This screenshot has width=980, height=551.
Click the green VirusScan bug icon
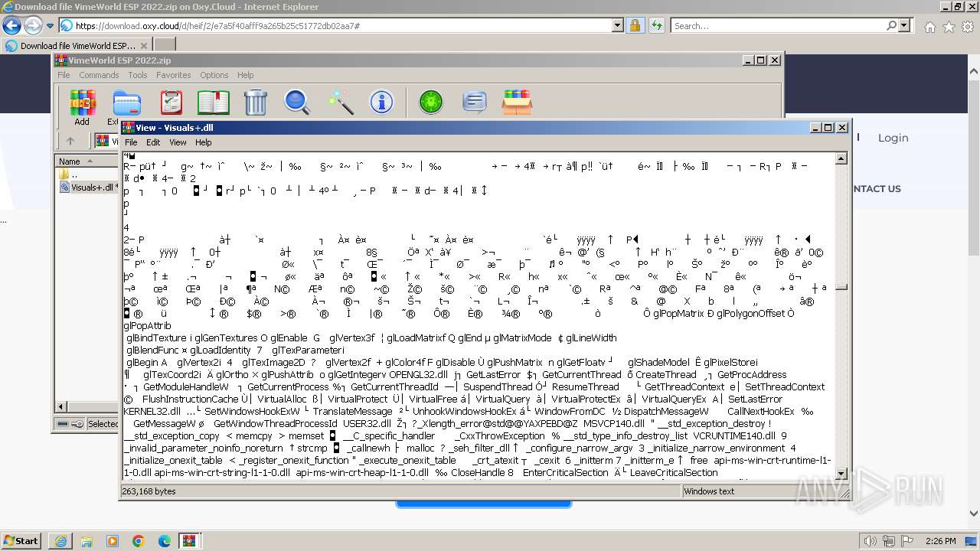point(431,102)
